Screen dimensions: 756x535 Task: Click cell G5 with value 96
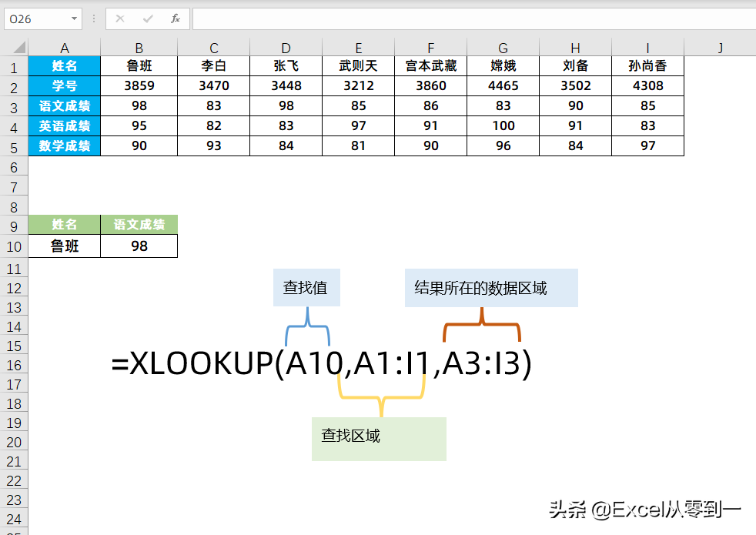(x=503, y=146)
